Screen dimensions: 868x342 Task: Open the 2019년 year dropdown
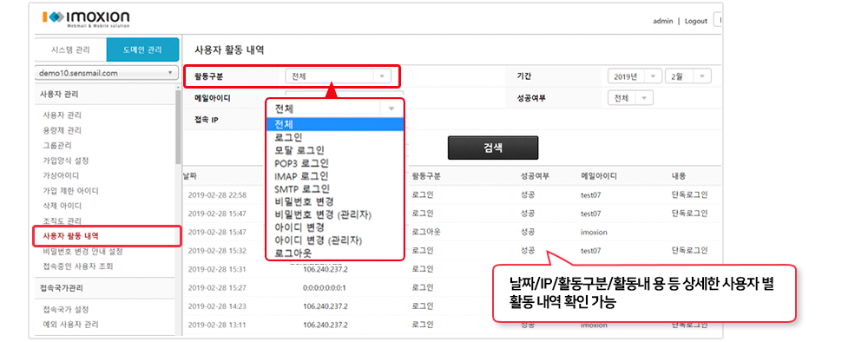point(635,76)
